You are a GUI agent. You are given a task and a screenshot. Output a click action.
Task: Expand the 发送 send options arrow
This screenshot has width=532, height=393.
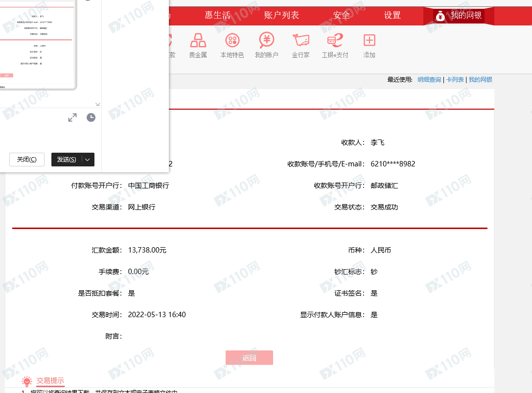point(88,160)
